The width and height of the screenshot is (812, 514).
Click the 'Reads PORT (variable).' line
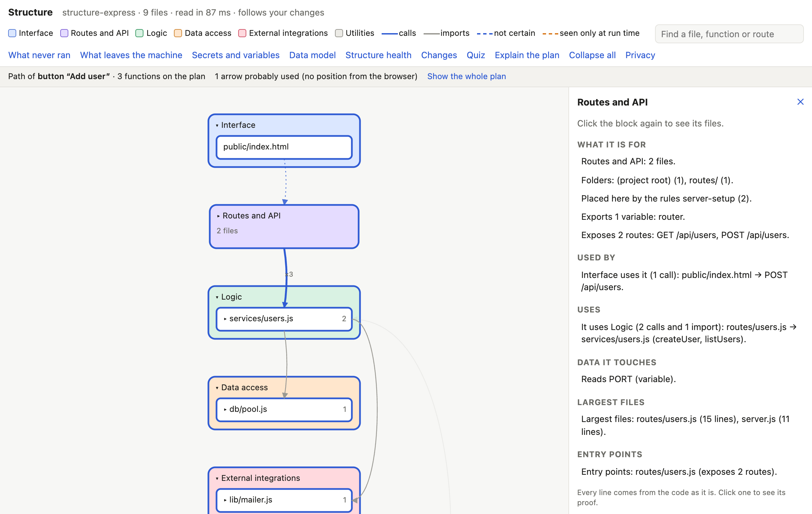[629, 379]
